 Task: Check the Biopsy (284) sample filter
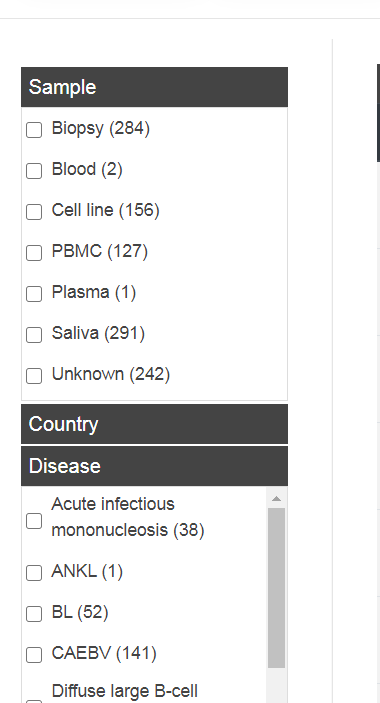pyautogui.click(x=34, y=130)
